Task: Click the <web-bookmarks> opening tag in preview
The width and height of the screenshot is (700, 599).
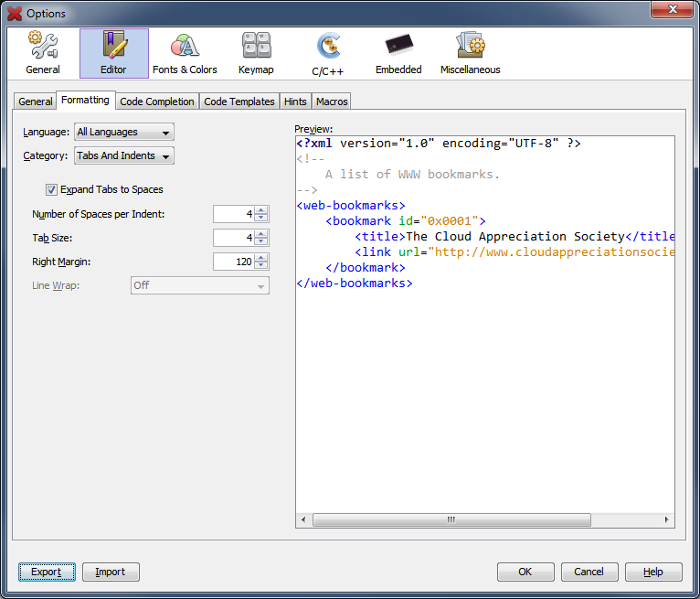Action: (351, 206)
